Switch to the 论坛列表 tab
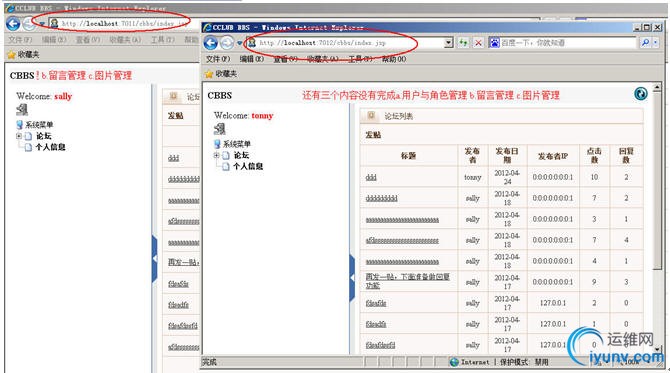The width and height of the screenshot is (670, 373). point(398,116)
